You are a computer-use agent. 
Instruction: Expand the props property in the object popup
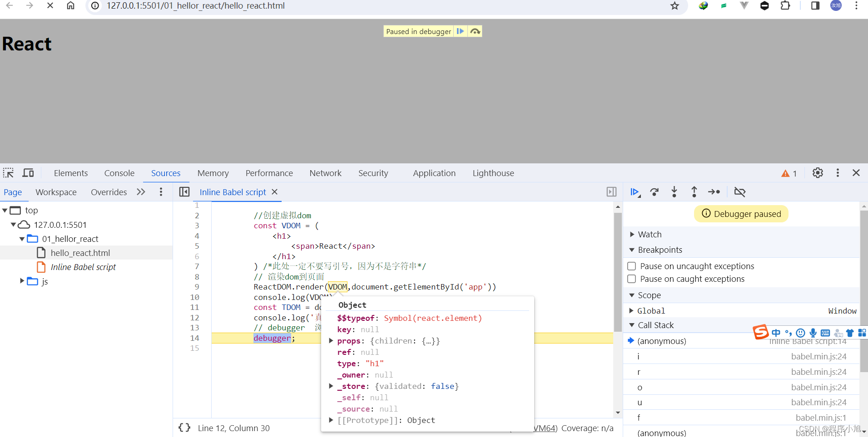331,341
